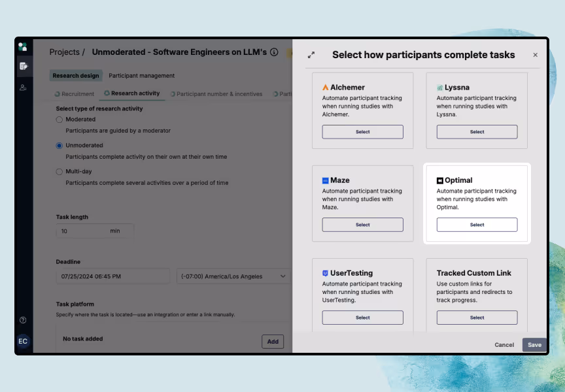Click the Projects breadcrumb link
565x392 pixels.
pos(65,52)
